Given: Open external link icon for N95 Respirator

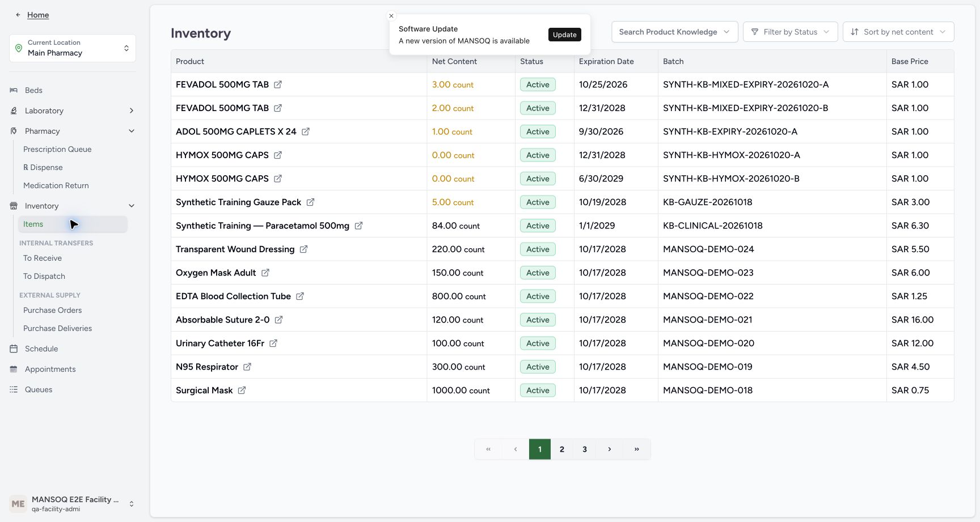Looking at the screenshot, I should pos(247,367).
